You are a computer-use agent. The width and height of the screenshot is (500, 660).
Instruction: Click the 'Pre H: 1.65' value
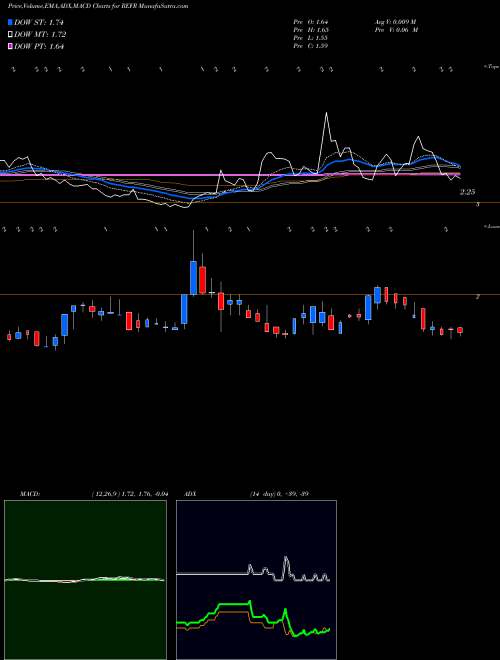point(311,30)
